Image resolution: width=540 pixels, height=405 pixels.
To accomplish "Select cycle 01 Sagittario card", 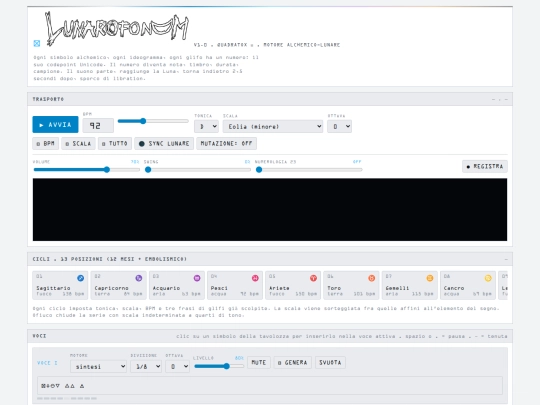I will tap(60, 285).
